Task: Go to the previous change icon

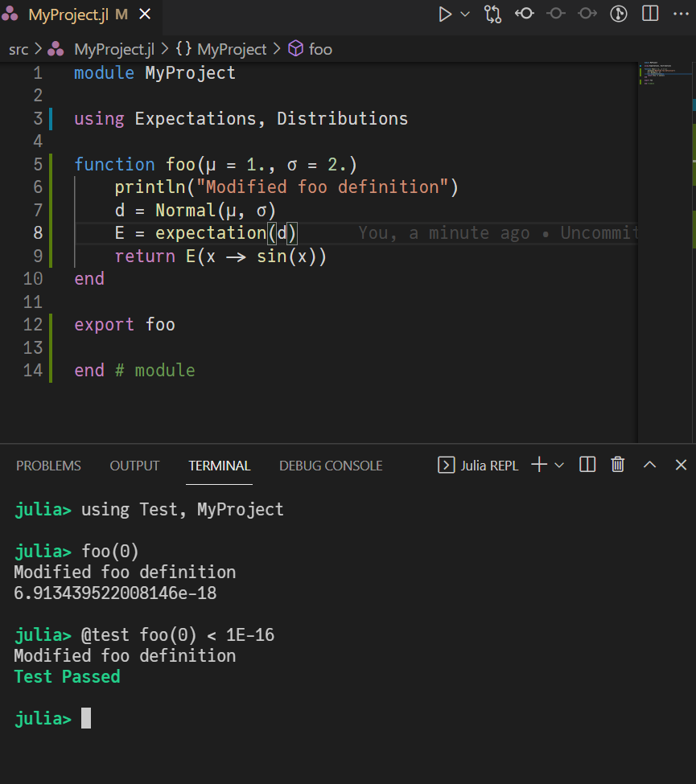Action: pyautogui.click(x=525, y=14)
